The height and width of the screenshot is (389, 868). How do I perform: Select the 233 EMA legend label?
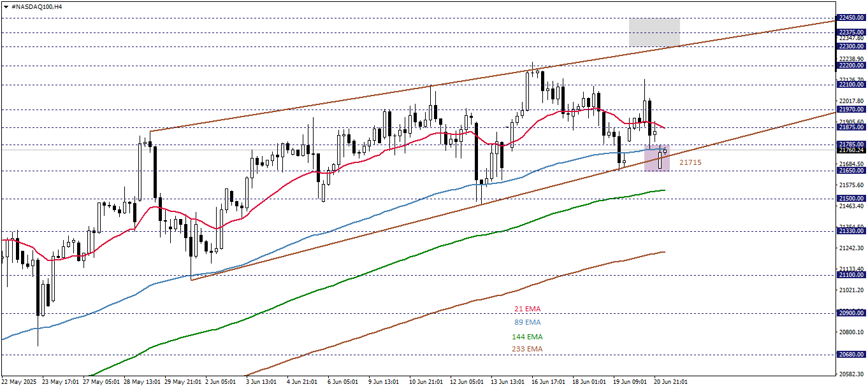(x=527, y=349)
